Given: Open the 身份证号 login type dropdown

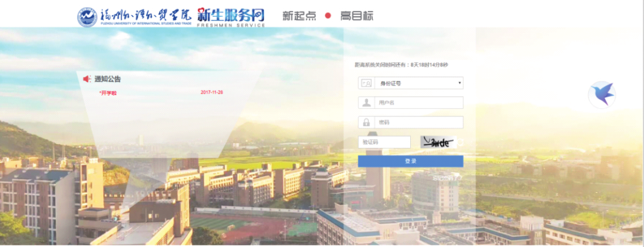Looking at the screenshot, I should [x=417, y=83].
